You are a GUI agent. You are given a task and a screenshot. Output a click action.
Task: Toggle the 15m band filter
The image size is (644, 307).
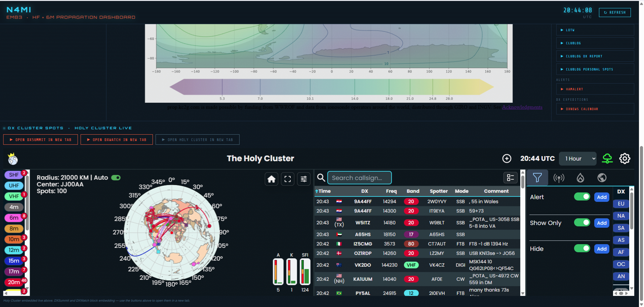click(14, 261)
